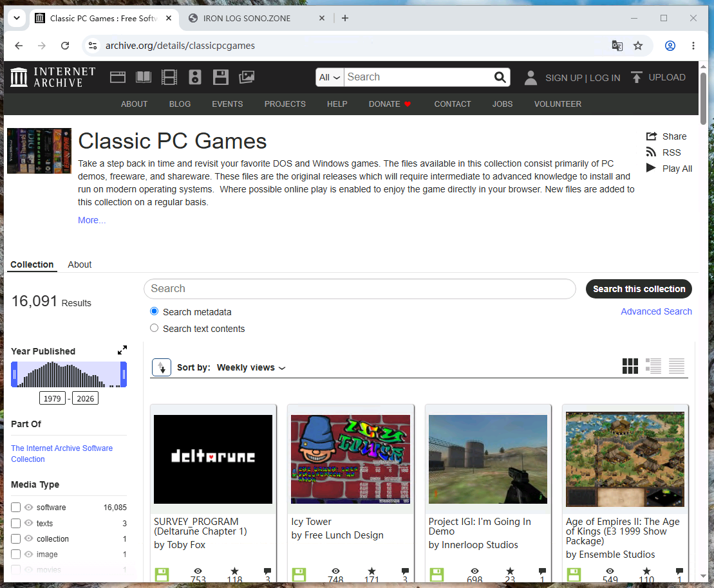Screen dimensions: 714x588
Task: Open the Web (Wayback) media icon
Action: (117, 77)
